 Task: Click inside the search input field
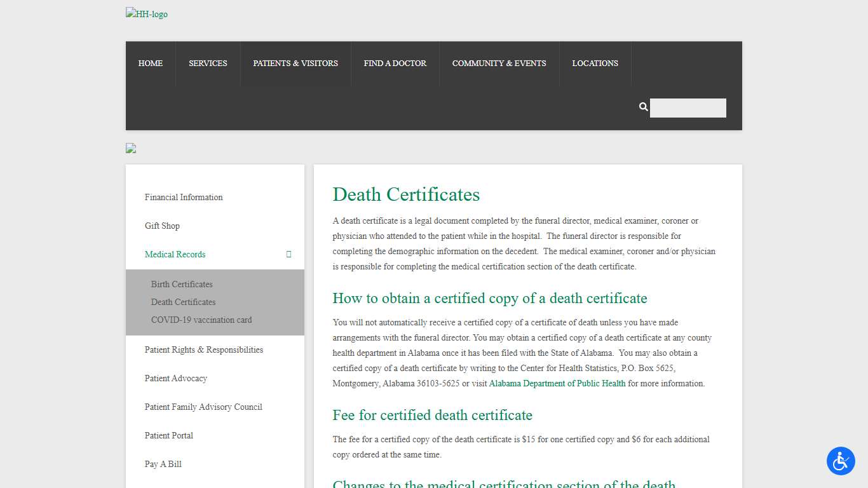(x=688, y=107)
